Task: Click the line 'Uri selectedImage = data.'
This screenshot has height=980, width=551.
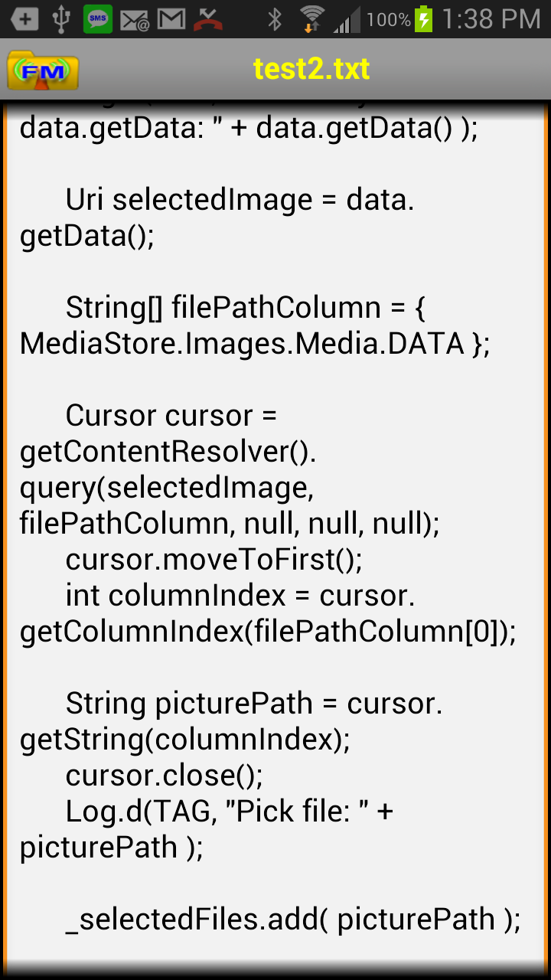Action: coord(240,200)
